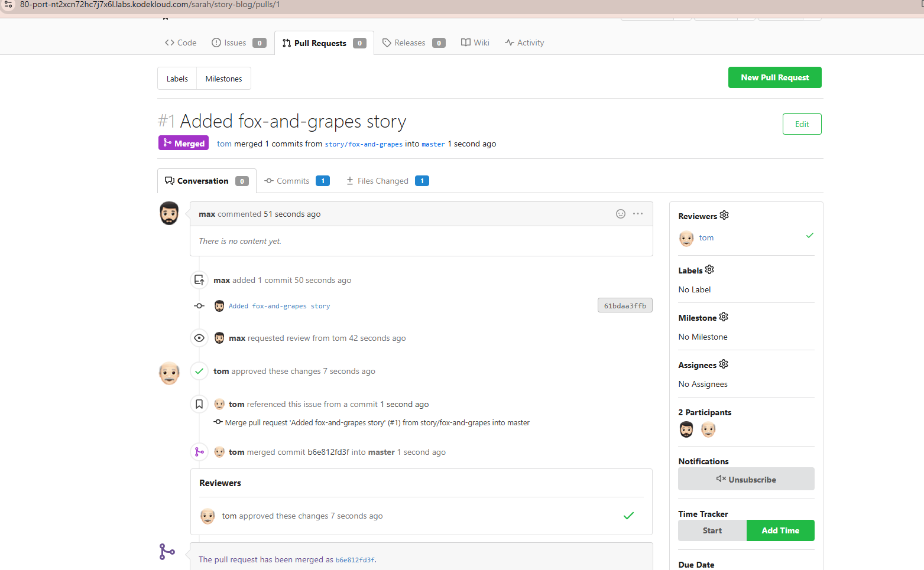Open the Reviewers gear settings
This screenshot has width=924, height=570.
tap(724, 215)
